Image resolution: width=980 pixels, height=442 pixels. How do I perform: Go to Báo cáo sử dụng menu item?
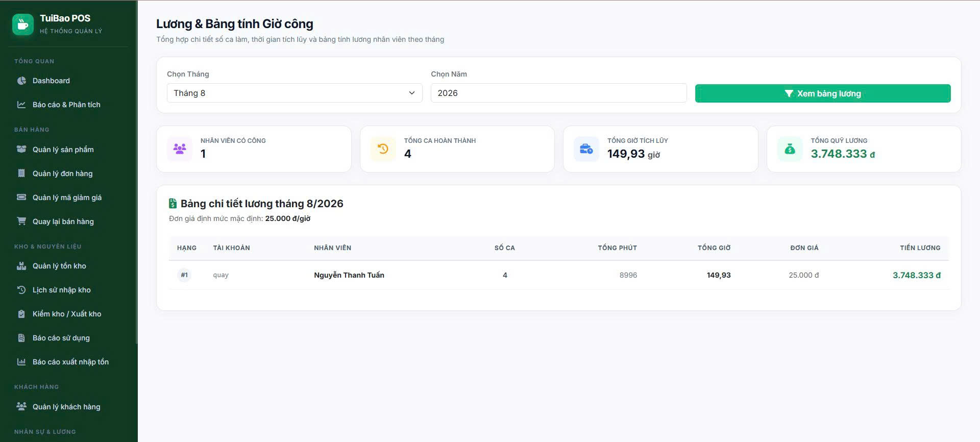(x=68, y=338)
